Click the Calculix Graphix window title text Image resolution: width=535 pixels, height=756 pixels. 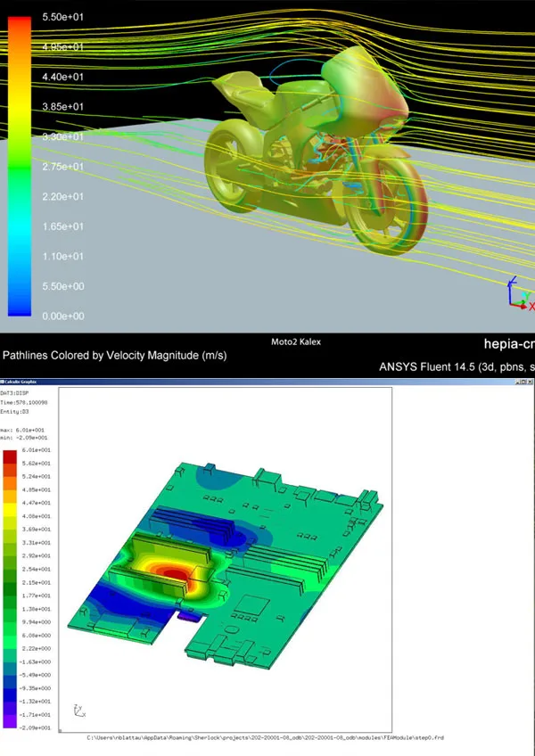pyautogui.click(x=21, y=382)
